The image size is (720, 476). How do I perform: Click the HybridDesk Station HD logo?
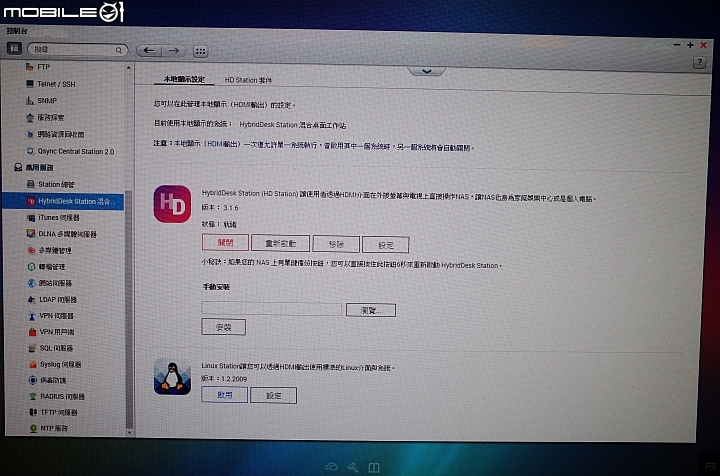172,204
